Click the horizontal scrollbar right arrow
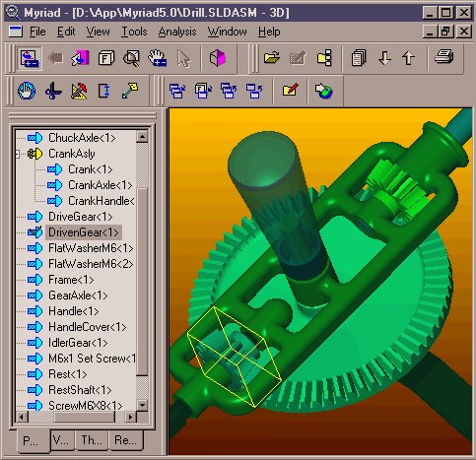Viewport: 476px width, 460px height. coord(130,418)
